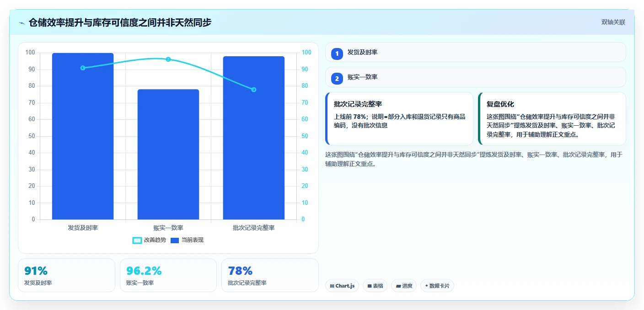
Task: Click the lightning icon beside the title
Action: pyautogui.click(x=21, y=22)
